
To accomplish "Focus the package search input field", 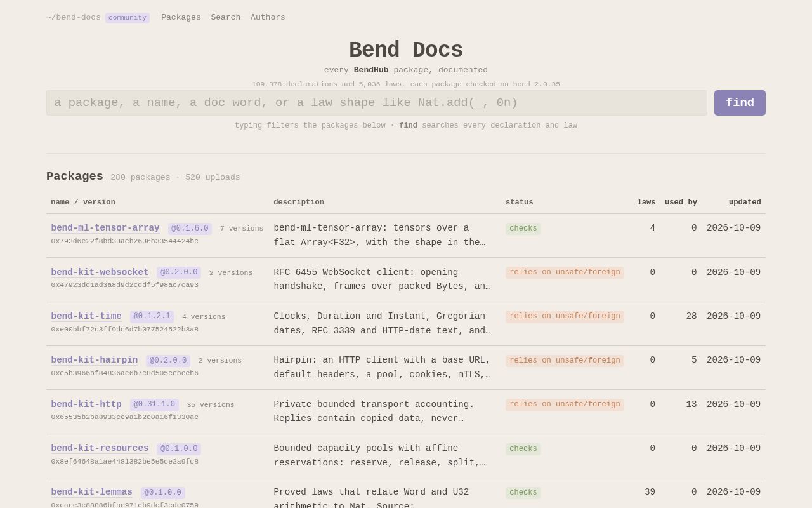I will click(377, 103).
